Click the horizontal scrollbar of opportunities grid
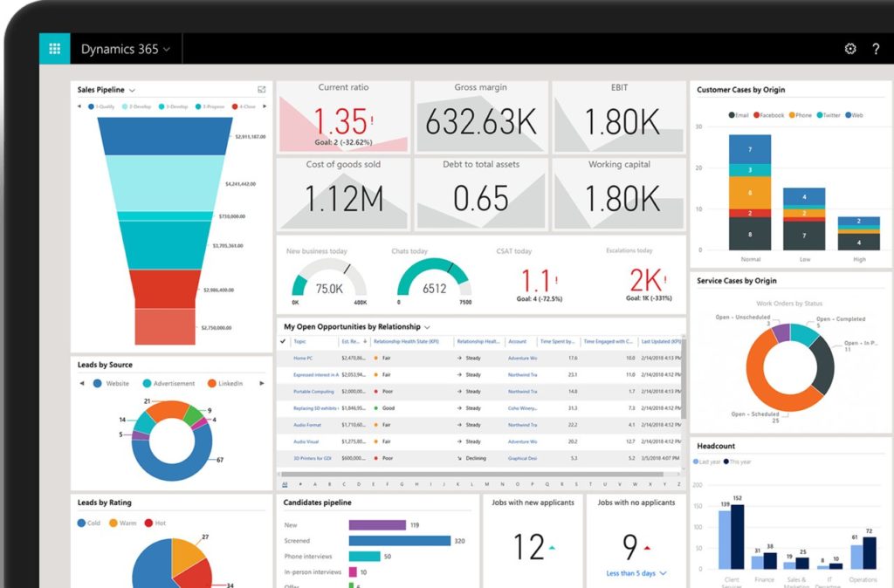Screen dimensions: 894x588 [x=480, y=475]
